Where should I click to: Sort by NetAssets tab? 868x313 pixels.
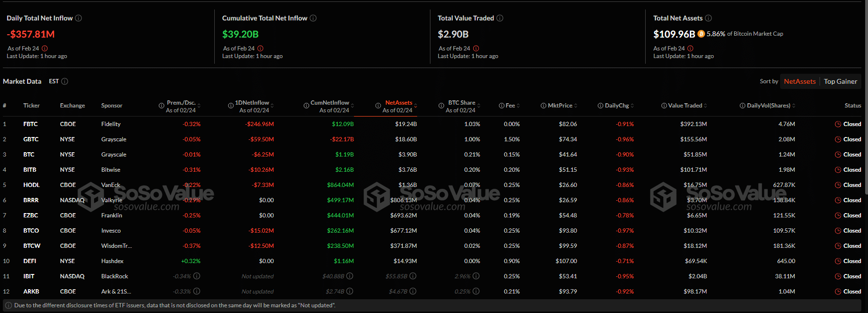pyautogui.click(x=800, y=81)
